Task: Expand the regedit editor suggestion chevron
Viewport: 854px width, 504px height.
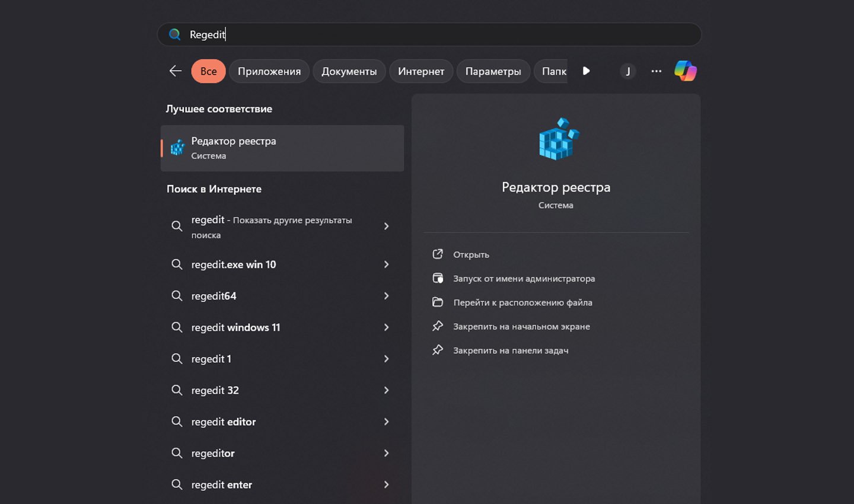Action: (386, 422)
